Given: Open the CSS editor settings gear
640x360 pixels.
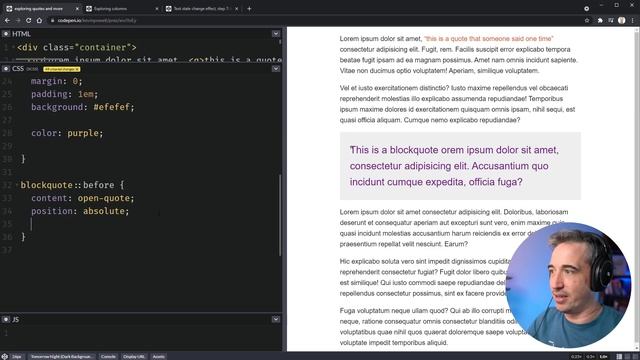Looking at the screenshot, I should point(6,69).
